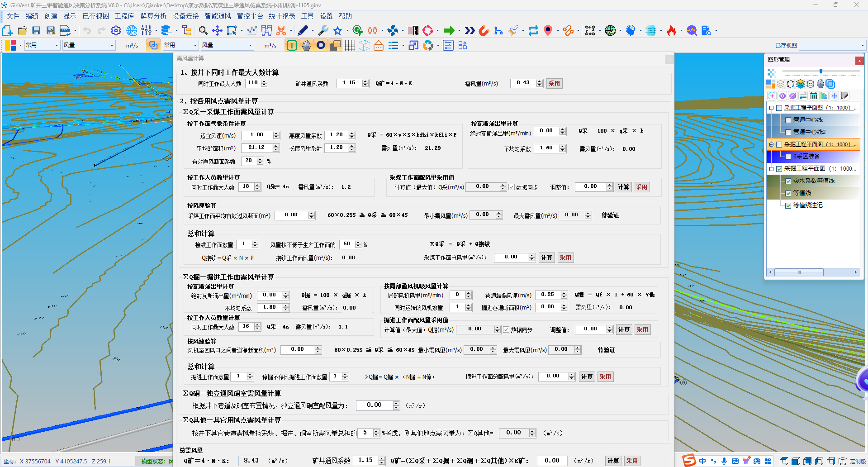Collapse highlighted second 采掘工程平面图 node

(772, 144)
